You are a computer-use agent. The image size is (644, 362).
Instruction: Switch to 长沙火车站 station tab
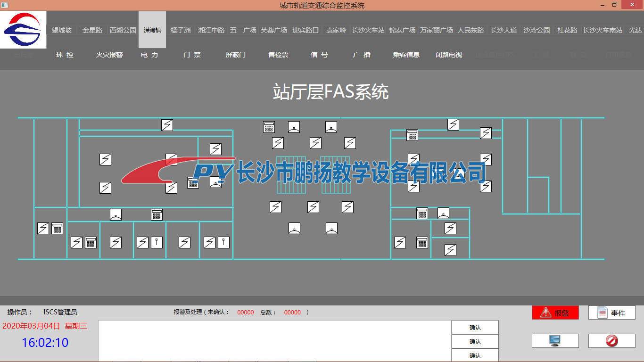pos(368,30)
